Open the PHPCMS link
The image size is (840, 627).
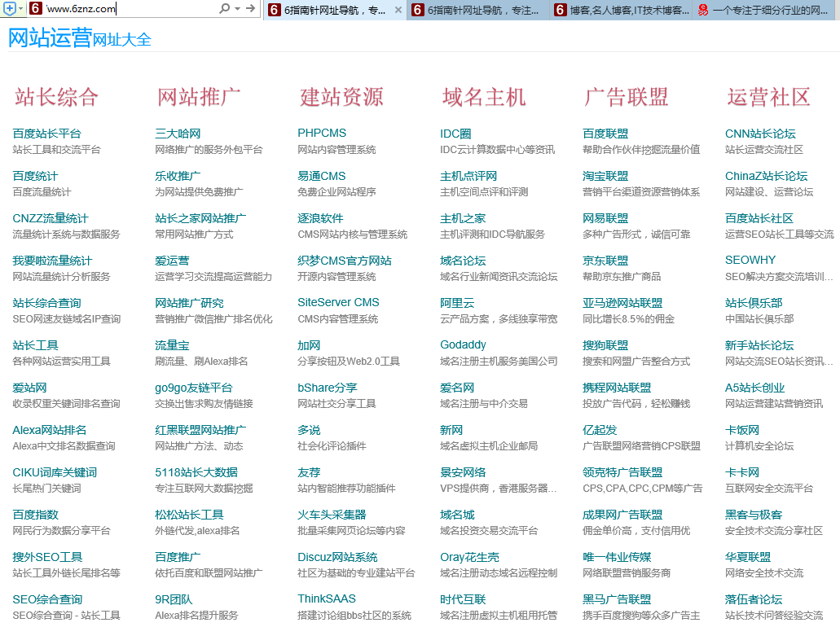coord(322,133)
